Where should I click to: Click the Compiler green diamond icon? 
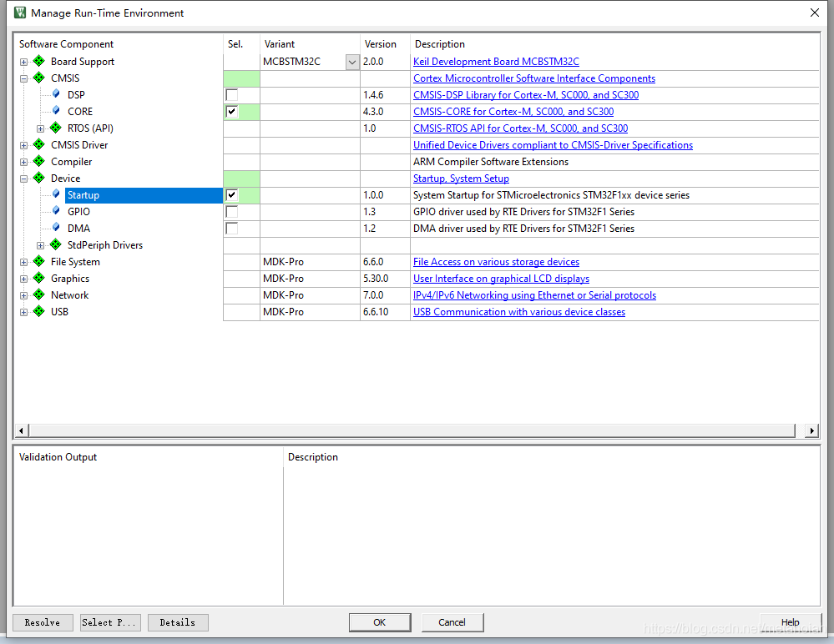pyautogui.click(x=39, y=161)
